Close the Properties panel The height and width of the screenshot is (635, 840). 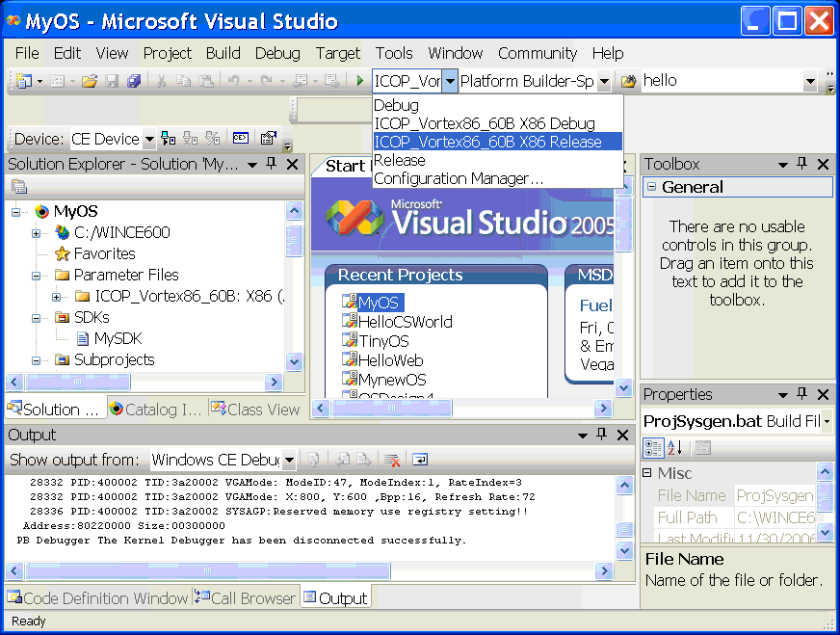click(824, 394)
